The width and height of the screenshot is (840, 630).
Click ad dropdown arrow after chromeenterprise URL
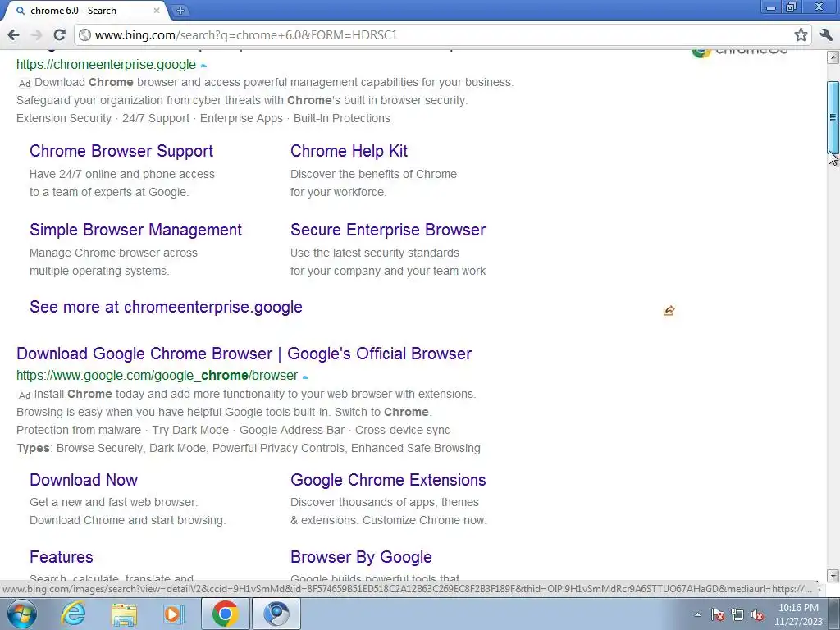(x=203, y=66)
